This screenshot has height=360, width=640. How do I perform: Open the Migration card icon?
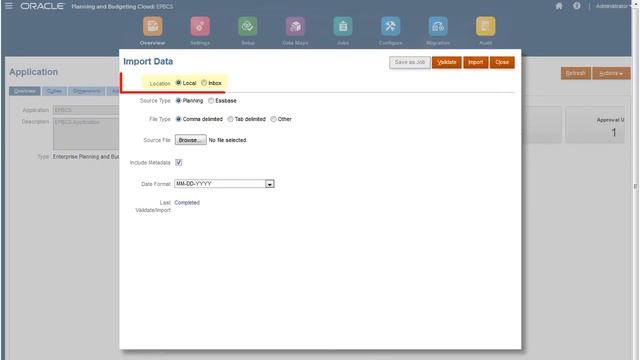pyautogui.click(x=438, y=26)
